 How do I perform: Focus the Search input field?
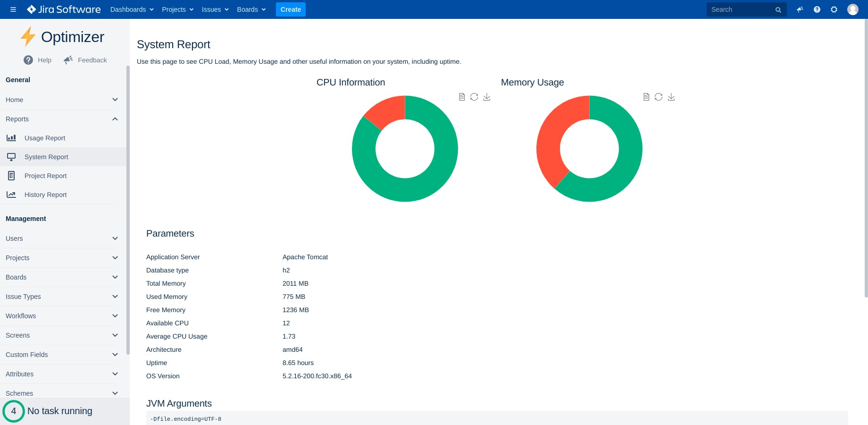746,9
